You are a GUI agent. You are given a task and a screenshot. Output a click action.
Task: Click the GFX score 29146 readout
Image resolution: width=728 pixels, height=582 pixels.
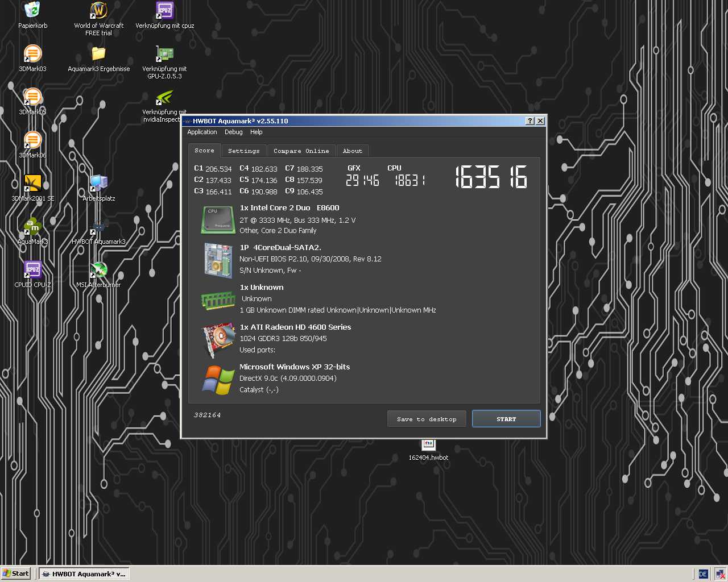click(362, 180)
